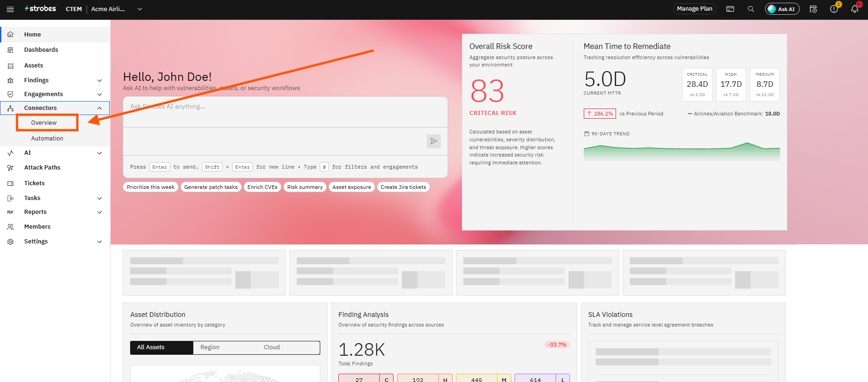Screen dimensions: 868x382
Task: Select the All Assets segment
Action: pos(162,347)
